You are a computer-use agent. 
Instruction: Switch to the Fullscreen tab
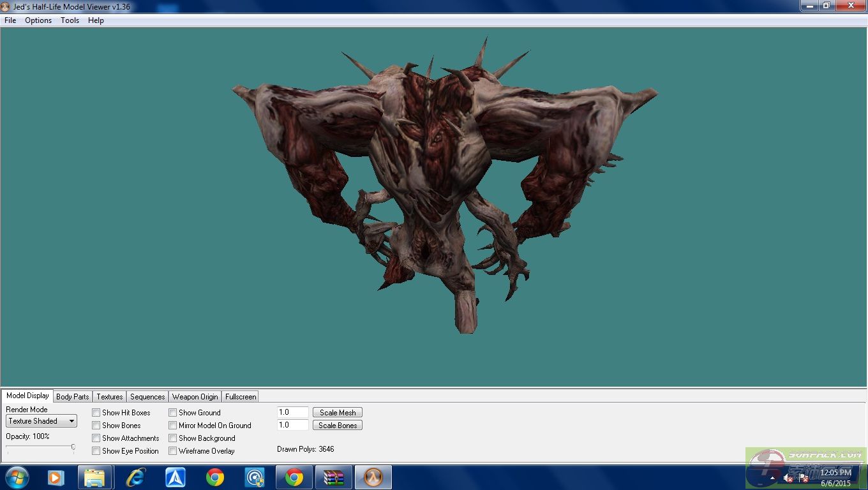[x=241, y=397]
